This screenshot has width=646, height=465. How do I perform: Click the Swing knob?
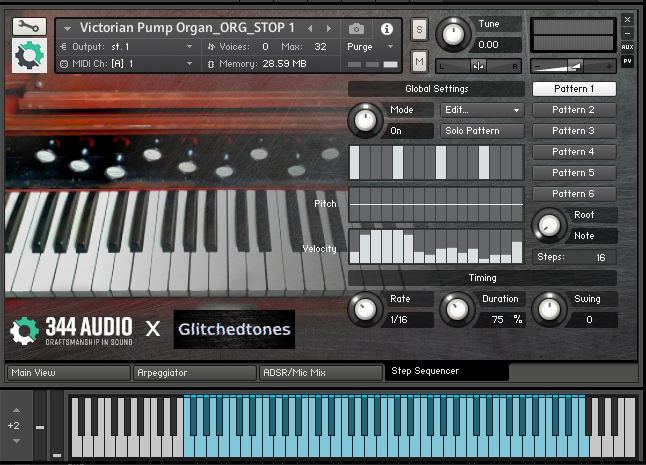pos(547,309)
